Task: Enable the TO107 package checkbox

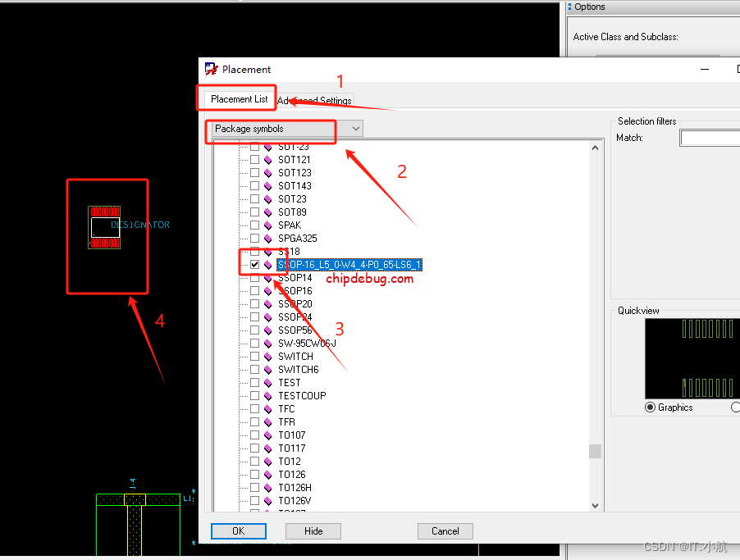Action: [x=254, y=435]
